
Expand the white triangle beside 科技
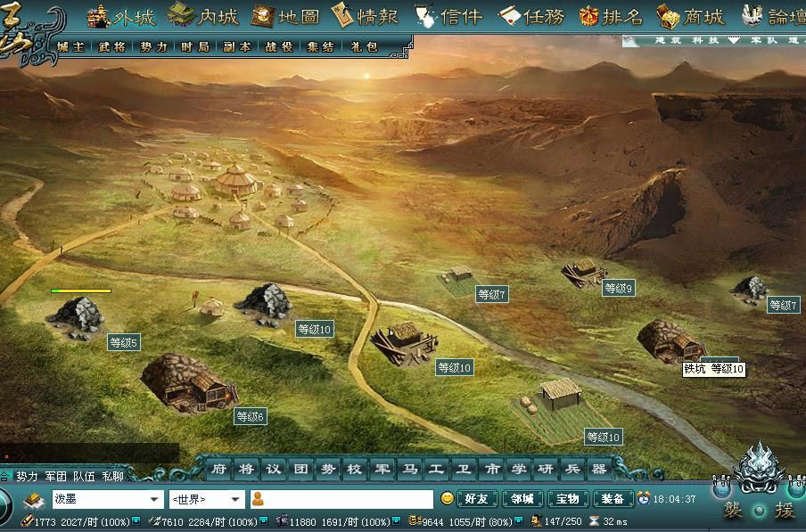click(x=734, y=40)
